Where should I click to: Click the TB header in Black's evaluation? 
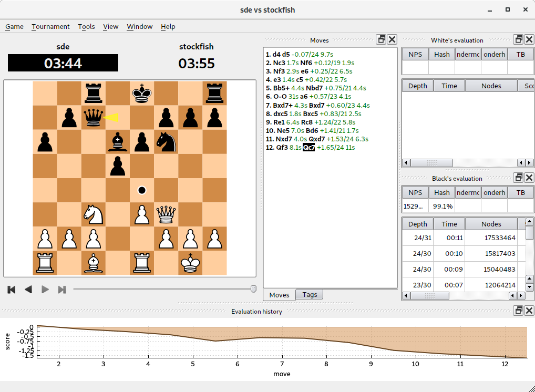click(x=521, y=192)
